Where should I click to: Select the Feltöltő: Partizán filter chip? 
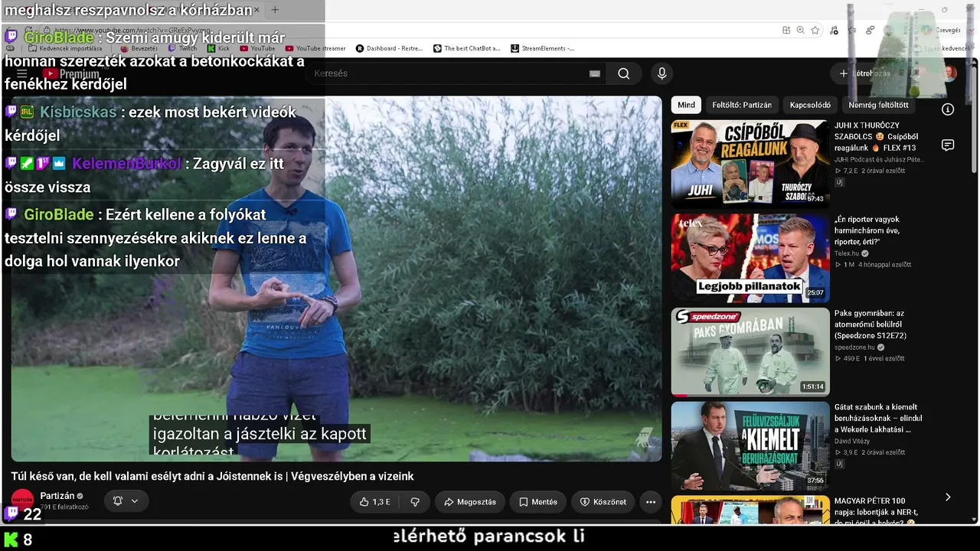742,105
